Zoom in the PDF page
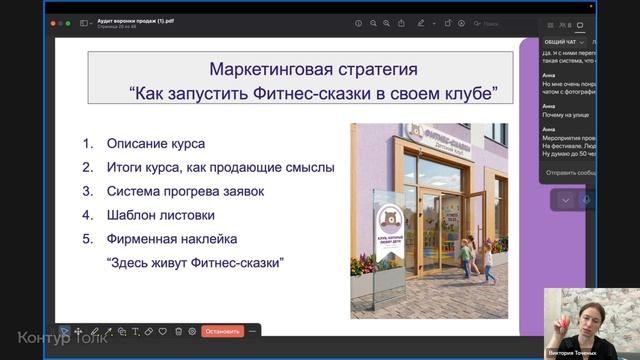The height and width of the screenshot is (360, 640). pyautogui.click(x=387, y=24)
